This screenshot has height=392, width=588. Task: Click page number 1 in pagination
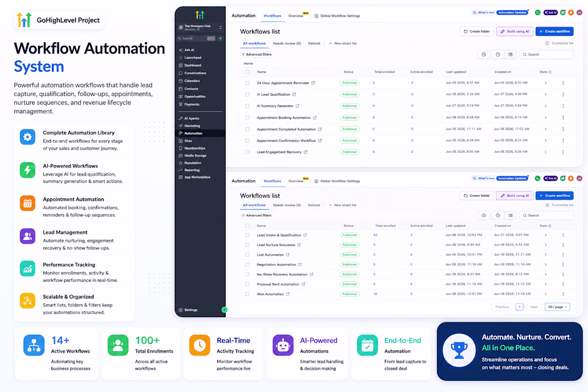520,307
